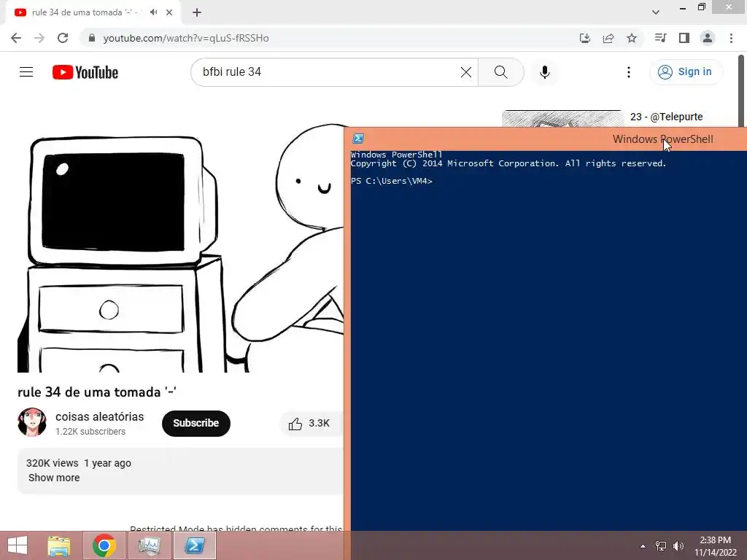Open the PowerShell window system menu icon

(x=357, y=139)
